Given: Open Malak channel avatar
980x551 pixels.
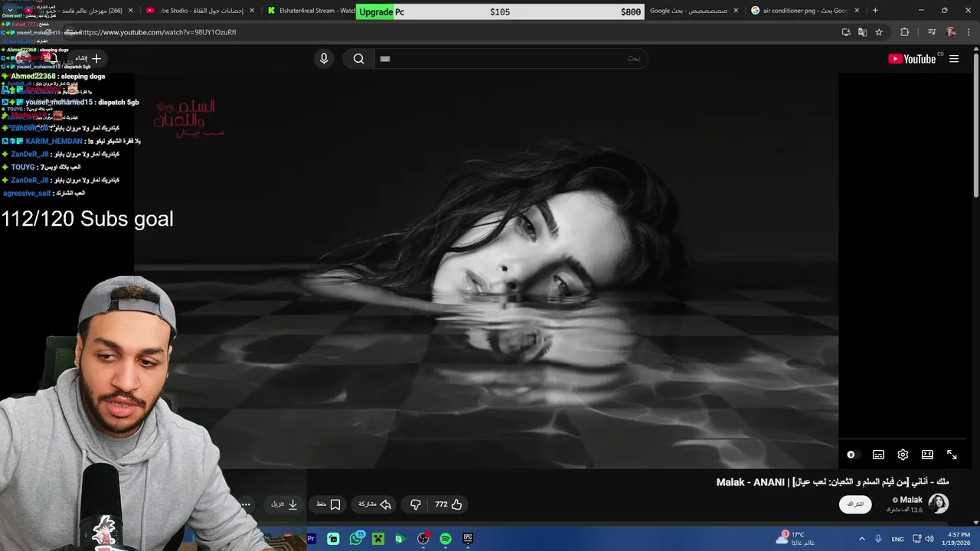Looking at the screenshot, I should click(938, 504).
